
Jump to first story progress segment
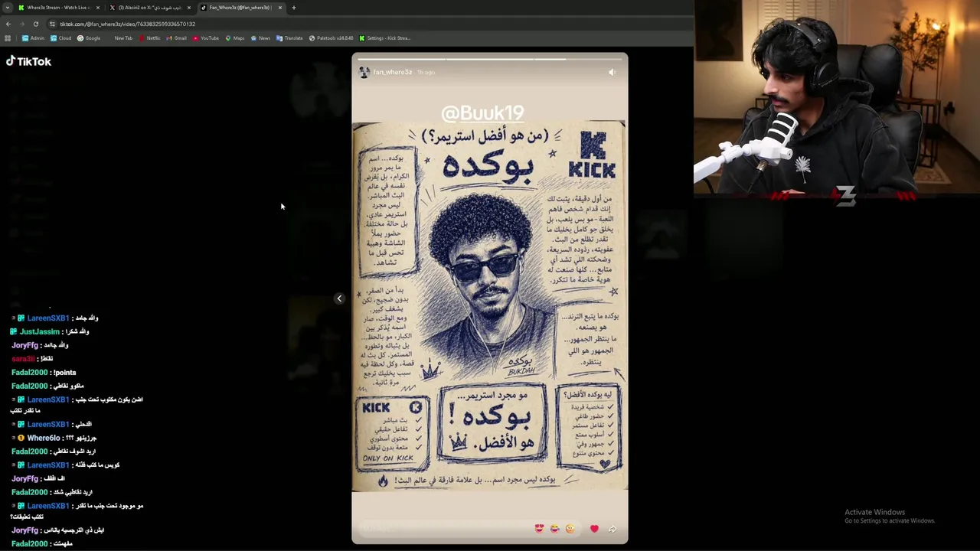point(400,58)
